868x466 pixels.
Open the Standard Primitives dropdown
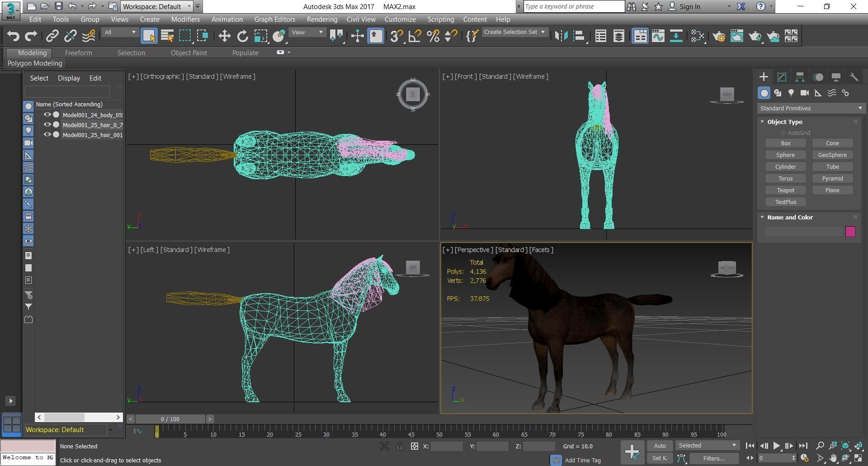pos(811,109)
